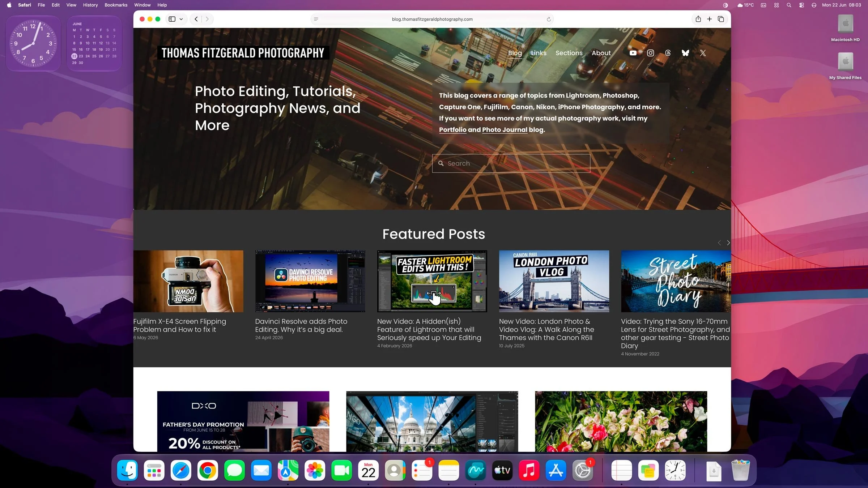The width and height of the screenshot is (868, 488).
Task: Open Fujifilm X-E4 Screen Flipping post title
Action: pyautogui.click(x=179, y=325)
